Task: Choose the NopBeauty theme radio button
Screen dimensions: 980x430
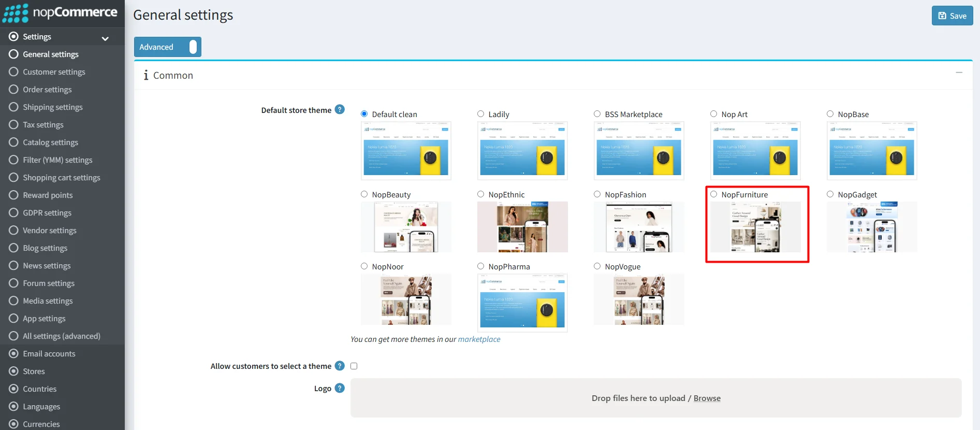Action: pos(364,194)
